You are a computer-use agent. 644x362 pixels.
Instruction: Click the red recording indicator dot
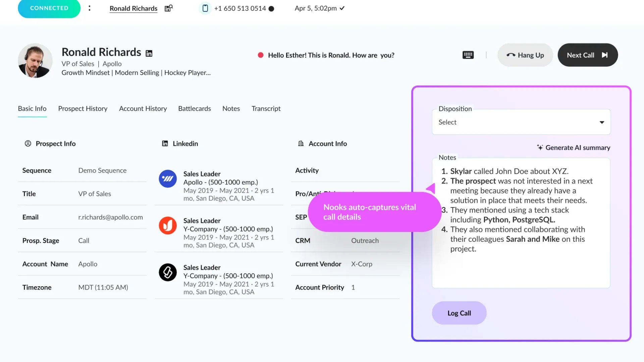tap(261, 55)
